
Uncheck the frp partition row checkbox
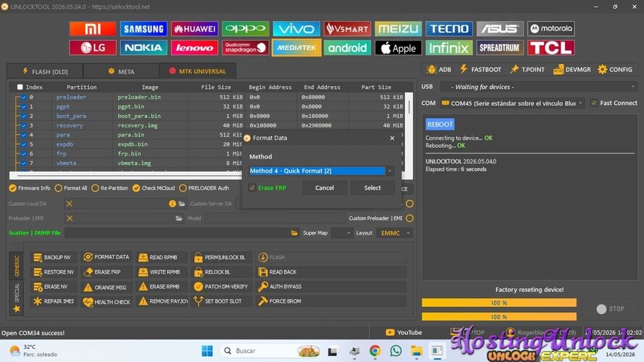[x=24, y=153]
